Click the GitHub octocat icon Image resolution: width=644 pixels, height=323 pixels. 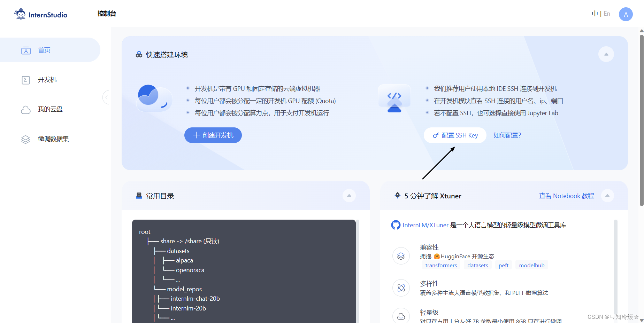[x=396, y=225]
